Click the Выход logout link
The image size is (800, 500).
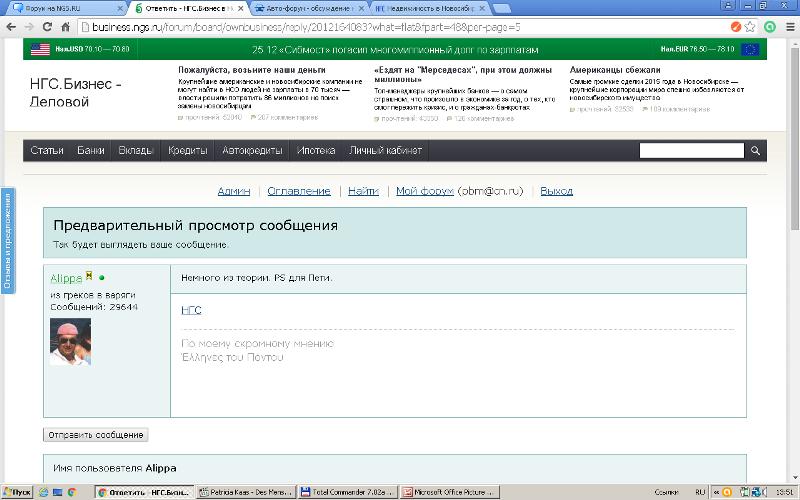point(556,191)
